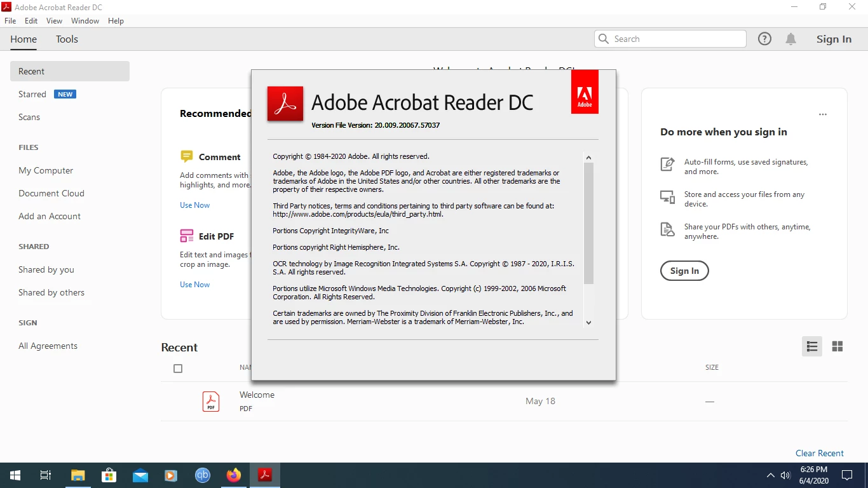Open the Windows action center
868x488 pixels.
pos(847,475)
